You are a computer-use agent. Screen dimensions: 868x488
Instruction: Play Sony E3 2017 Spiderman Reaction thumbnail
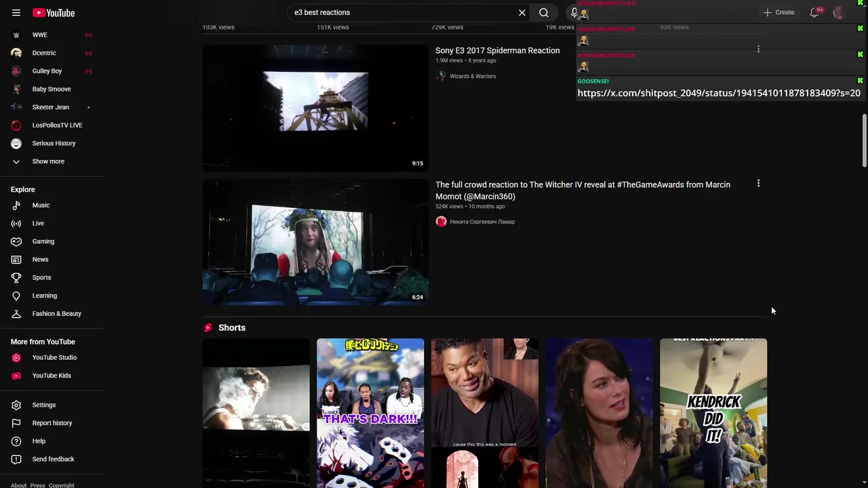[x=315, y=108]
